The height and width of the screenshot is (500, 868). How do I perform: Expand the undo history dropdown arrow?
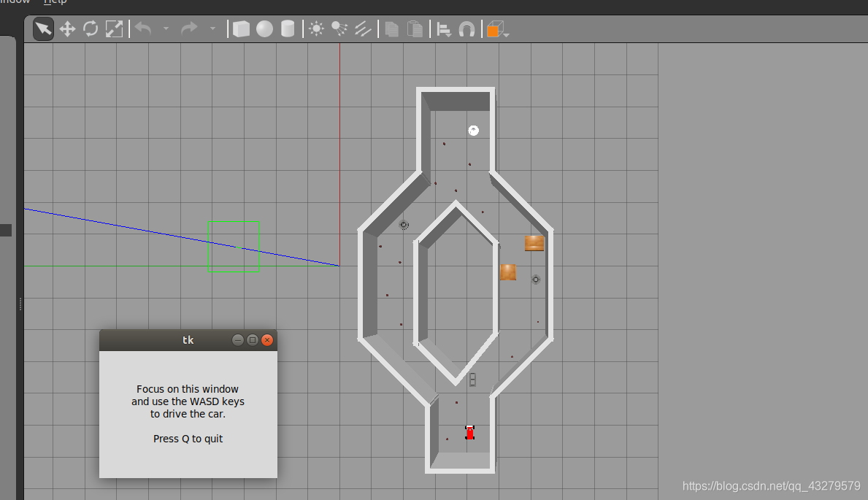point(166,28)
